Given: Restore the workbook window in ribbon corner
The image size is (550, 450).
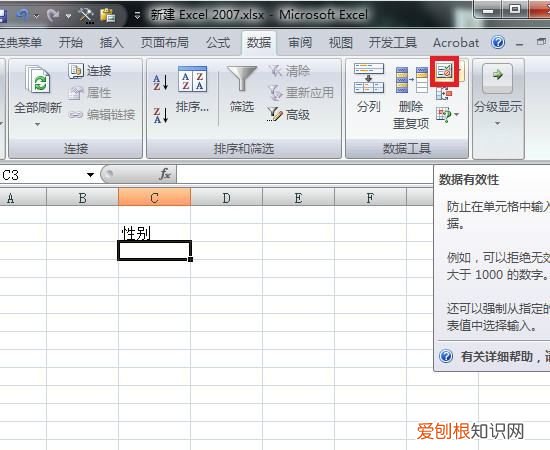Looking at the screenshot, I should 542,42.
